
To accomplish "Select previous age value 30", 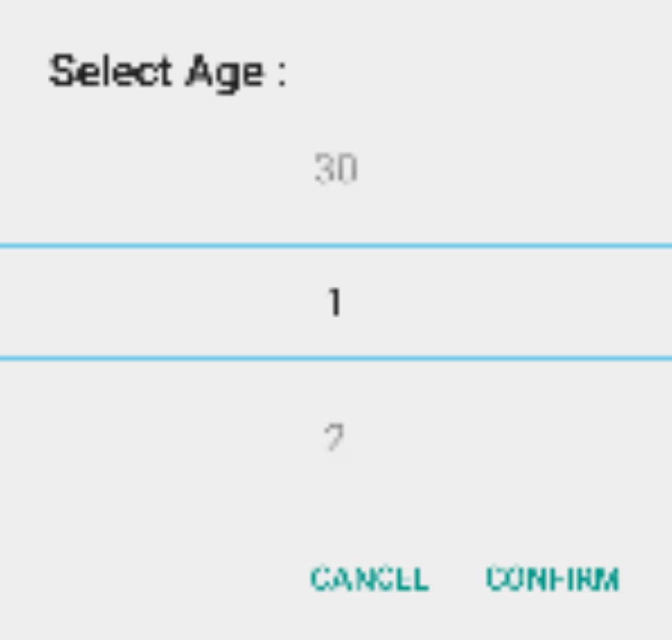I will pos(335,169).
